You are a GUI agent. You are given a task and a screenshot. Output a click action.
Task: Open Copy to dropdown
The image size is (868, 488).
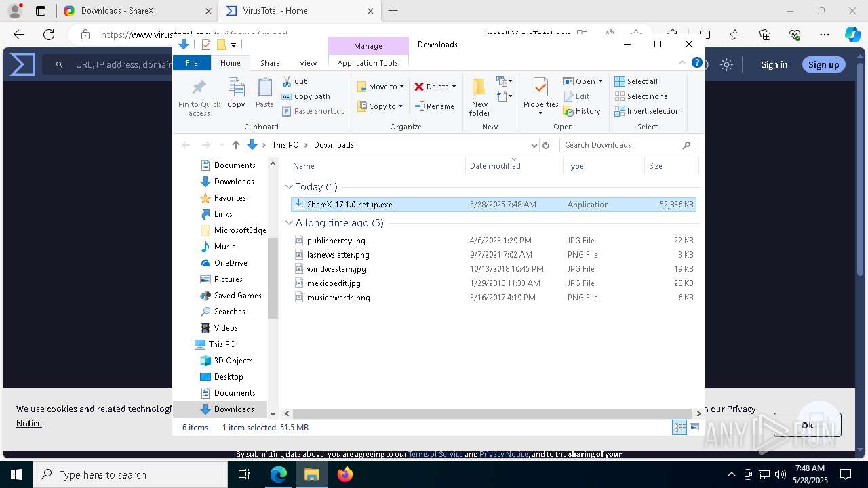pos(380,106)
